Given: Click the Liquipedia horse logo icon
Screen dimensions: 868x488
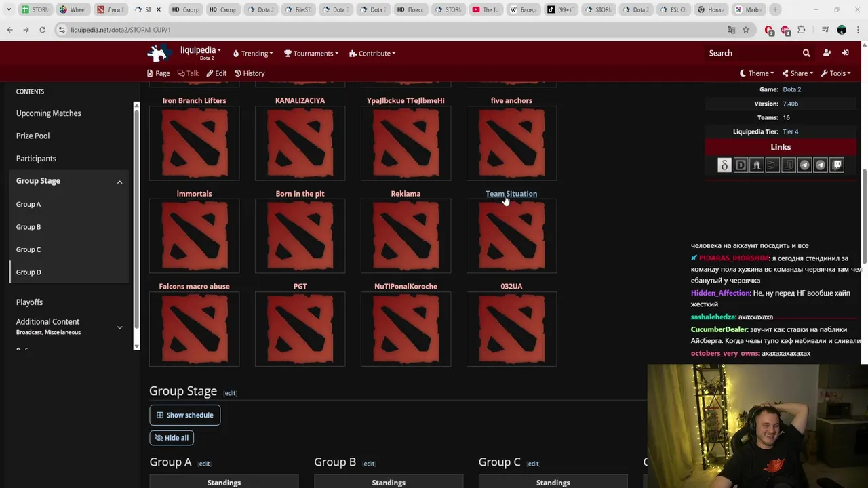Looking at the screenshot, I should (x=159, y=53).
